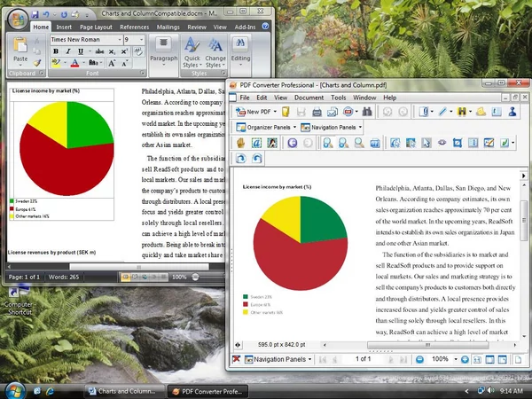This screenshot has width=532, height=399.
Task: Open a file with the folder icon in PDF Converter
Action: (x=286, y=112)
